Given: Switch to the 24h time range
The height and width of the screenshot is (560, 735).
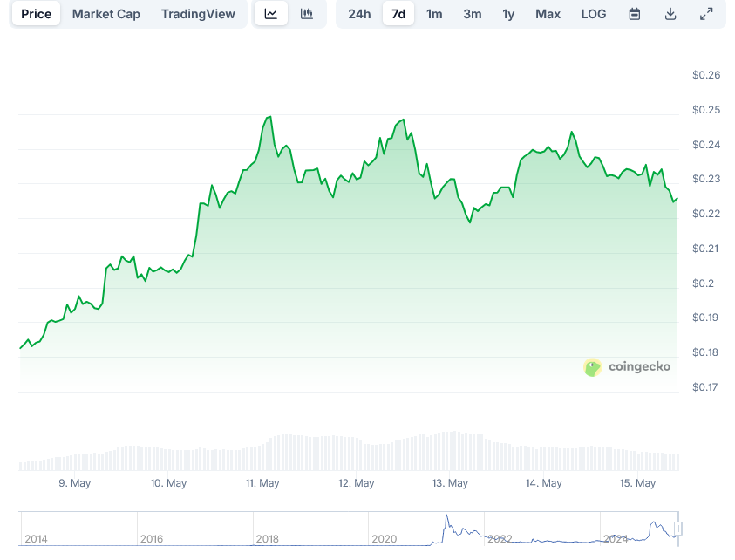Looking at the screenshot, I should (359, 13).
